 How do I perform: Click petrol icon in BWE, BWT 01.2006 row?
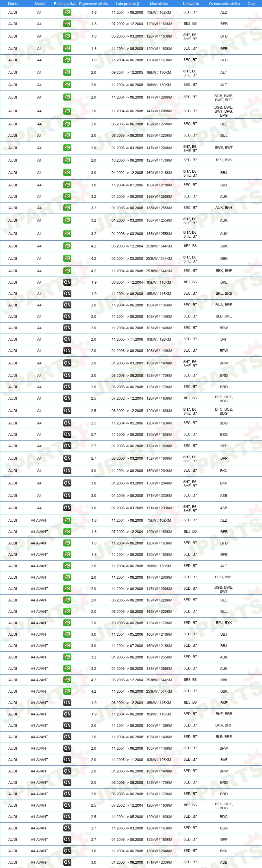pyautogui.click(x=67, y=148)
